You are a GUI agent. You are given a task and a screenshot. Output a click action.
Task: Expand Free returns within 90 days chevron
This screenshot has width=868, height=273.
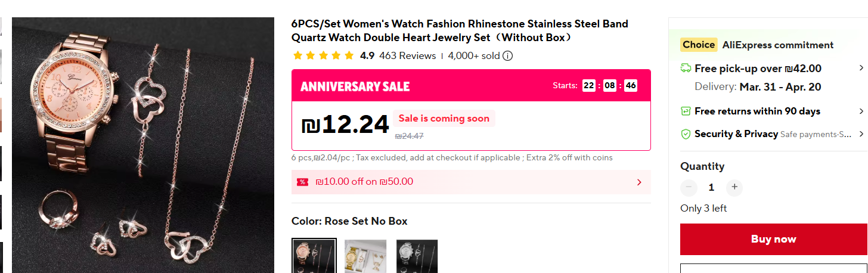(x=861, y=111)
